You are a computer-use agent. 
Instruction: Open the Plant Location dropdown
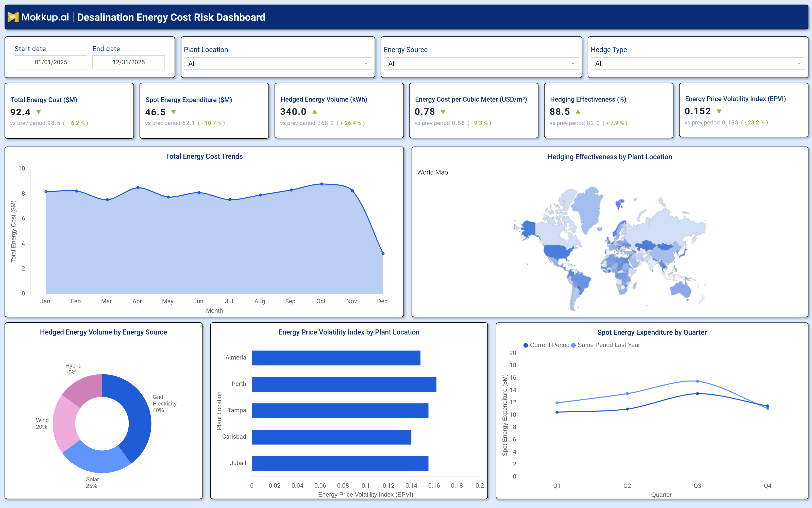[x=278, y=63]
